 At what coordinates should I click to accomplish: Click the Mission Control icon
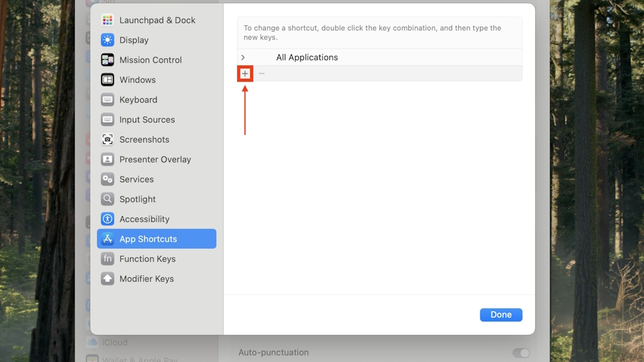click(x=108, y=60)
